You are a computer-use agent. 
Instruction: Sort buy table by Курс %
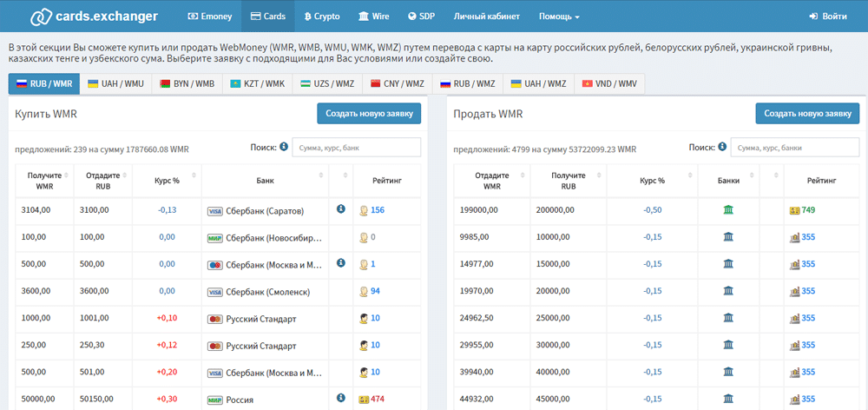pyautogui.click(x=168, y=181)
